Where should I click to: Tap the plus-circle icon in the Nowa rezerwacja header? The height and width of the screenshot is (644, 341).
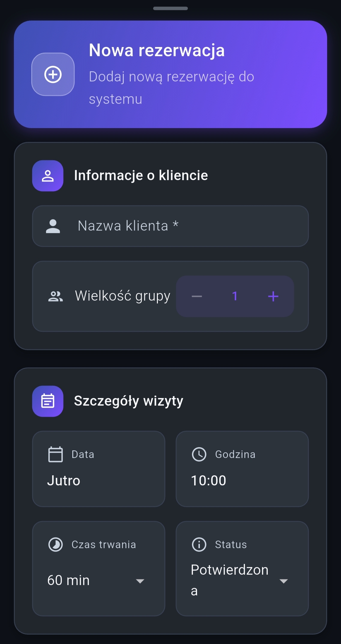coord(53,74)
